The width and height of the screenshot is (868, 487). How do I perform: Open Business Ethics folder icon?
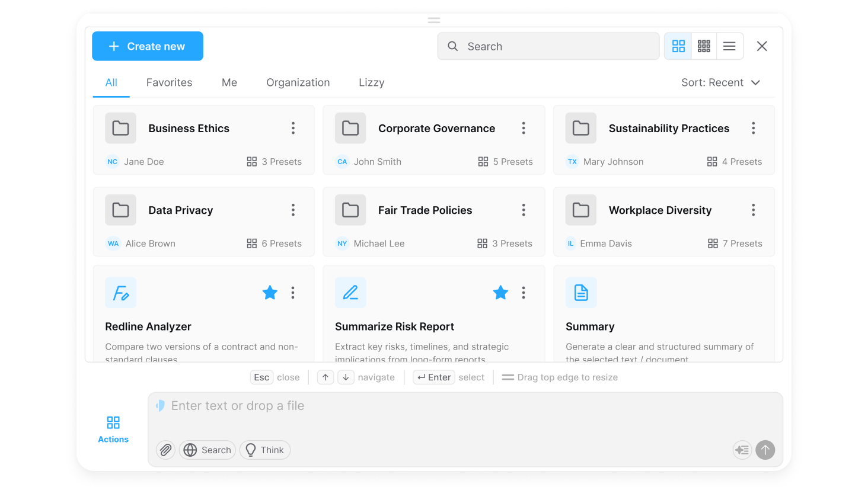click(x=120, y=128)
